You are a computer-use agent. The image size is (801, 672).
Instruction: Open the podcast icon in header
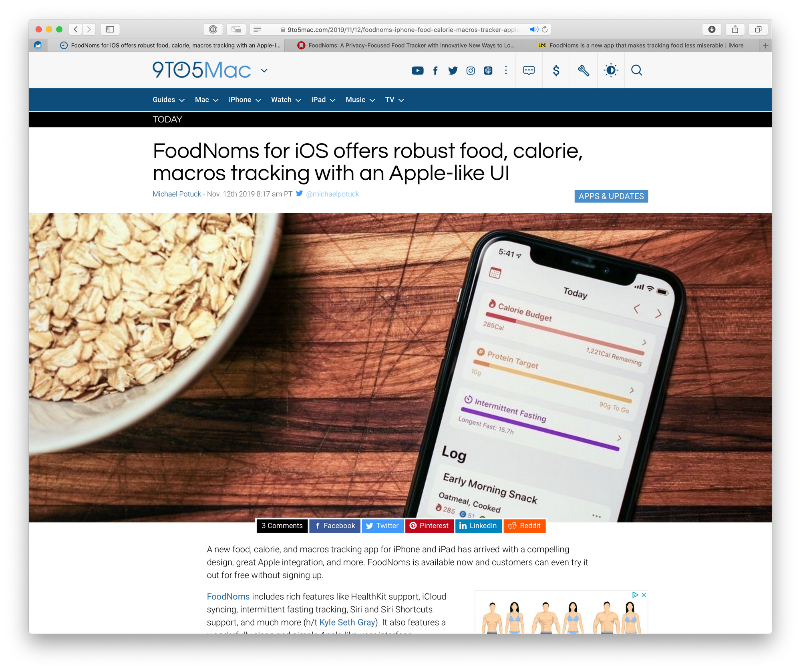[x=488, y=71]
